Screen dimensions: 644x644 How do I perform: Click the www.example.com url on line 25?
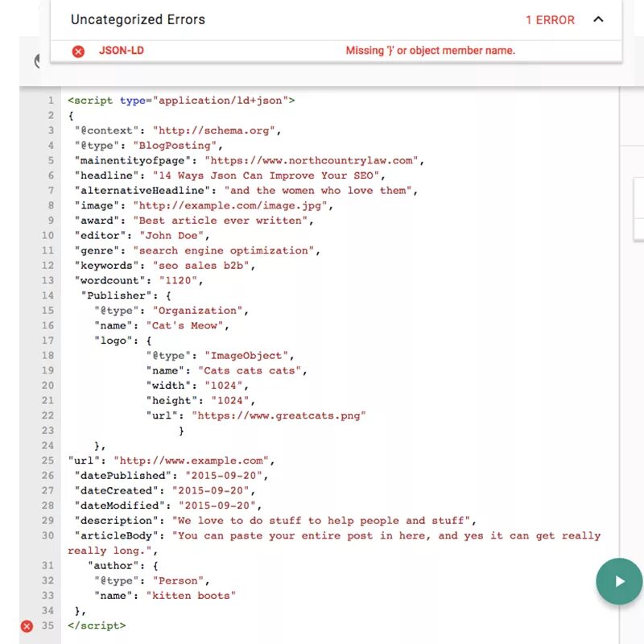click(x=191, y=460)
